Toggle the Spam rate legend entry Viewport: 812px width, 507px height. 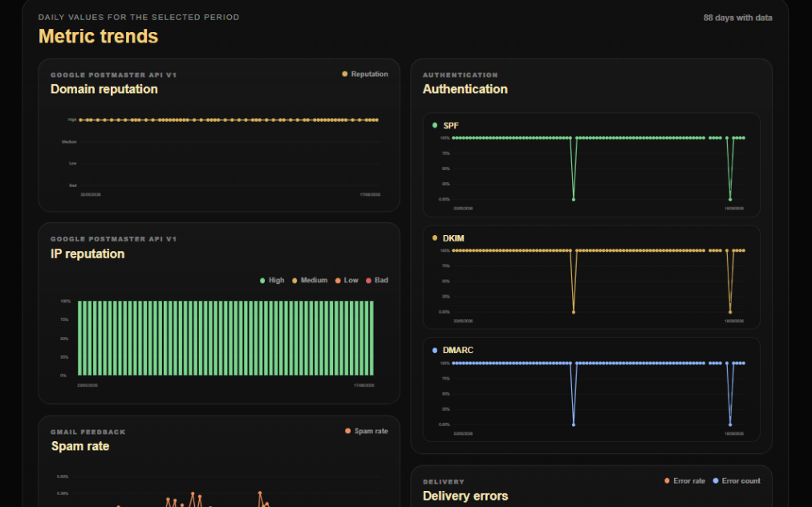coord(367,431)
